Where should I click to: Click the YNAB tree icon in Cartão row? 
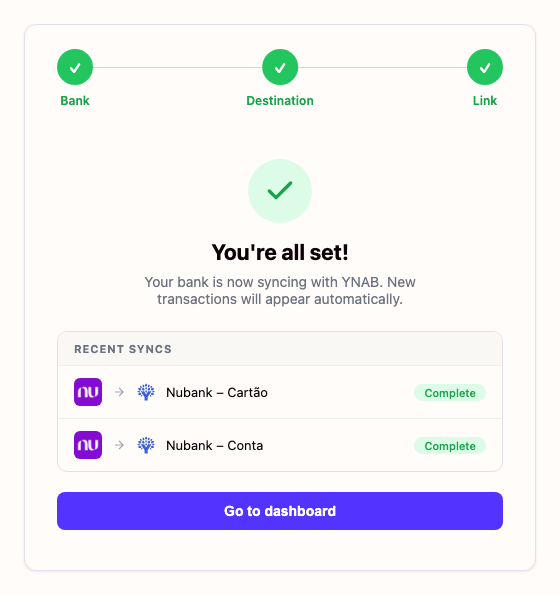coord(146,392)
